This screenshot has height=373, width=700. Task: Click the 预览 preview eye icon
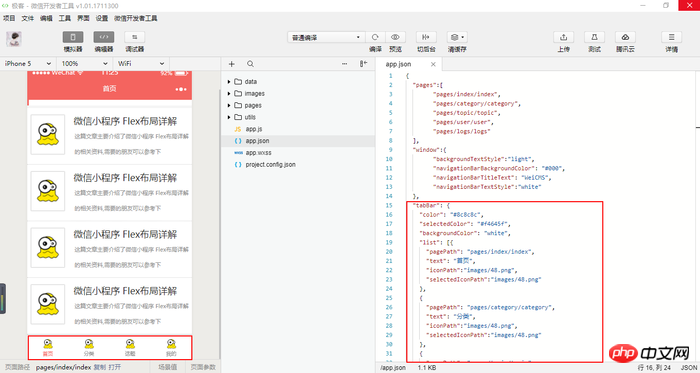(x=395, y=37)
